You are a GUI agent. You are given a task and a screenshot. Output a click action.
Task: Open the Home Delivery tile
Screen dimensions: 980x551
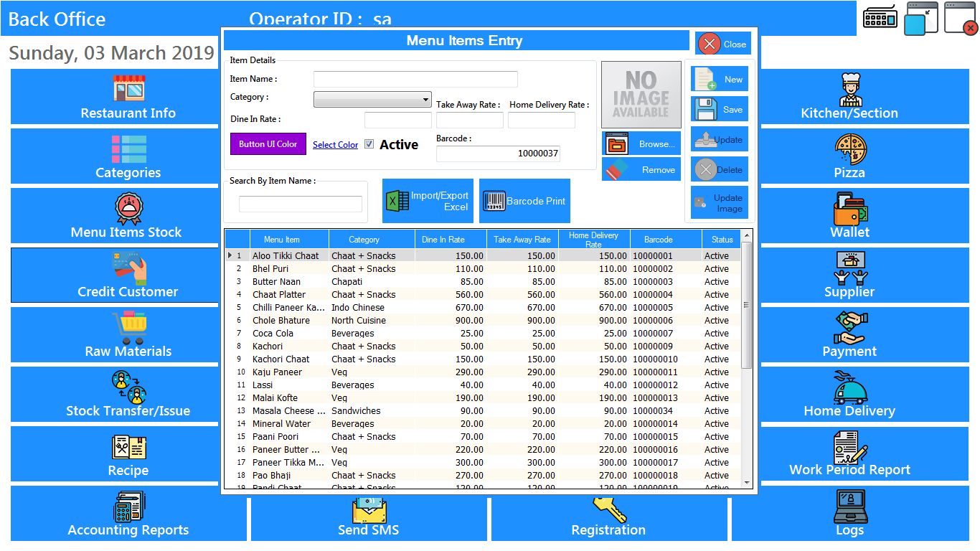click(x=863, y=395)
